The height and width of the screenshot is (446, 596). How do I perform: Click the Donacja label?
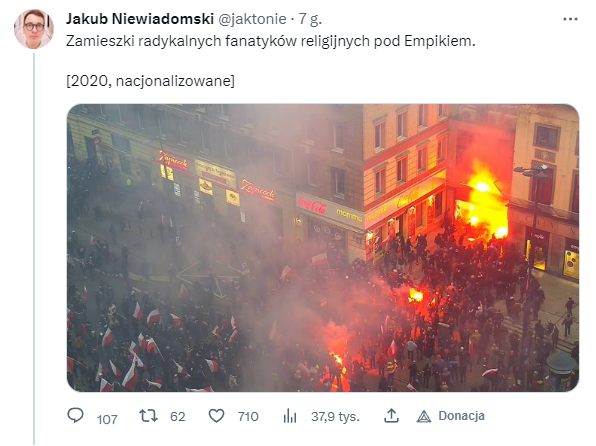pos(461,416)
